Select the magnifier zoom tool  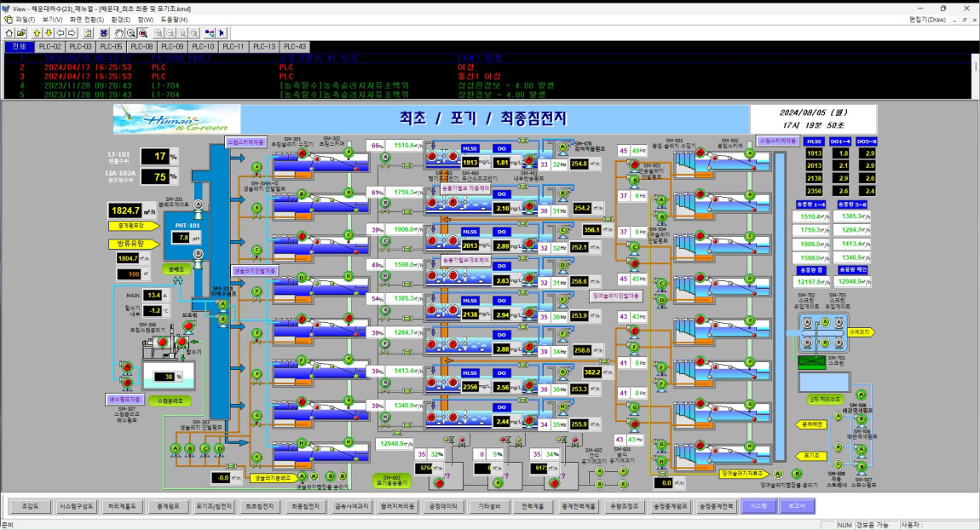pyautogui.click(x=131, y=32)
